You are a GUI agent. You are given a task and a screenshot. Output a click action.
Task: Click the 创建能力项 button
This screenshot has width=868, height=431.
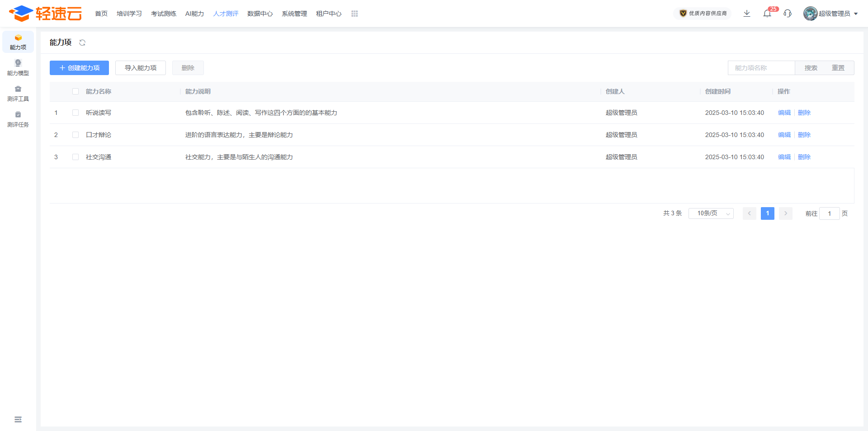point(79,68)
